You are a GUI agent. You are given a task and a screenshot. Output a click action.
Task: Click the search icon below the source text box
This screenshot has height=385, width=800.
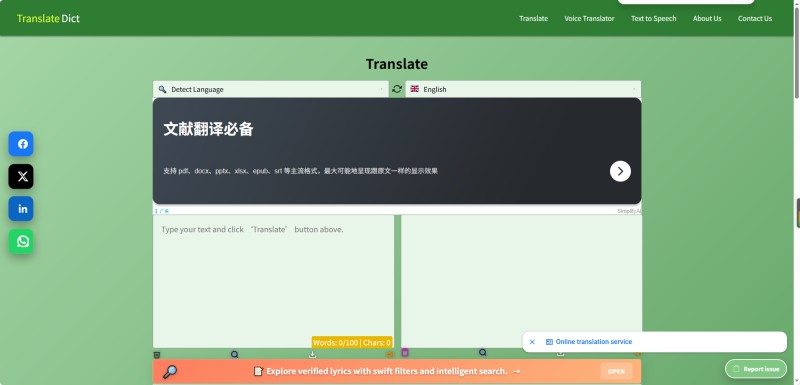click(x=235, y=354)
